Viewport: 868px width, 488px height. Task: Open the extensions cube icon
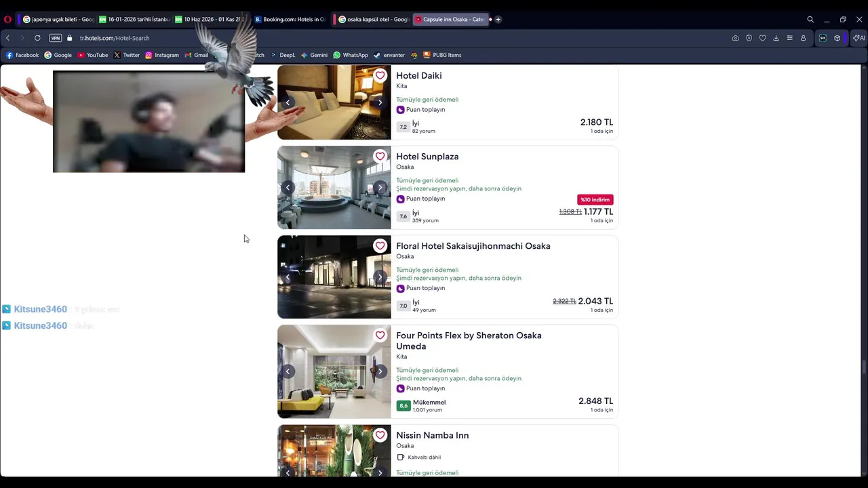pyautogui.click(x=837, y=38)
